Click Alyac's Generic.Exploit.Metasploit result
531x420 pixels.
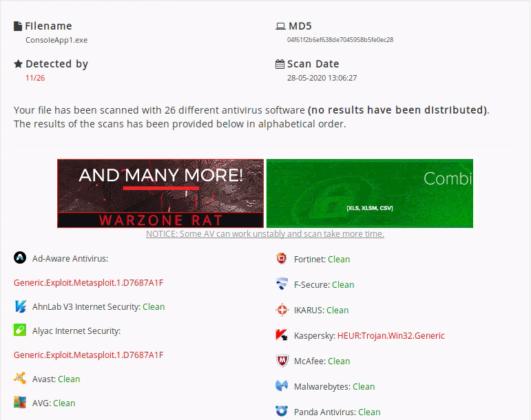pos(88,355)
